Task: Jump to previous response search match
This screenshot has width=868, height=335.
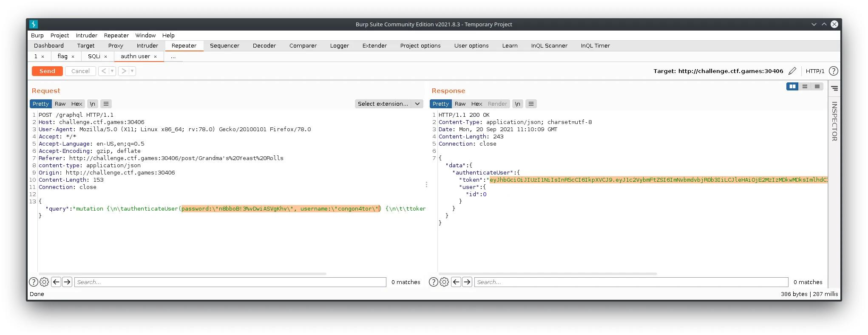Action: pos(456,282)
